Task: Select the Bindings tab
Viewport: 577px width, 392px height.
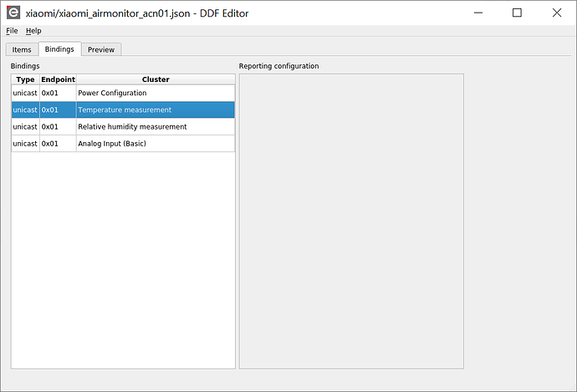Action: tap(59, 49)
